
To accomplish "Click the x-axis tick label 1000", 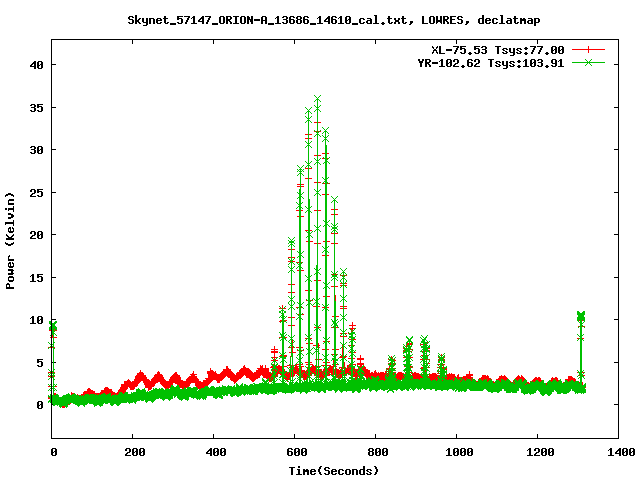I will (x=459, y=452).
